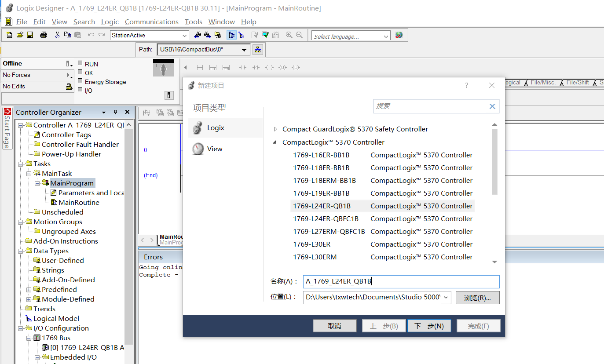The height and width of the screenshot is (364, 604).
Task: Click the globe language icon
Action: pos(399,36)
